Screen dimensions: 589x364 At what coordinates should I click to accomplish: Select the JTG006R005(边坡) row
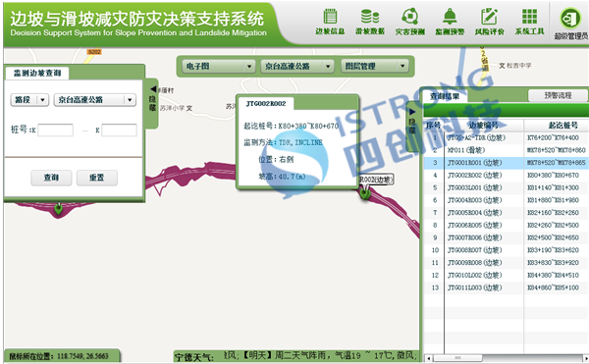coord(506,225)
